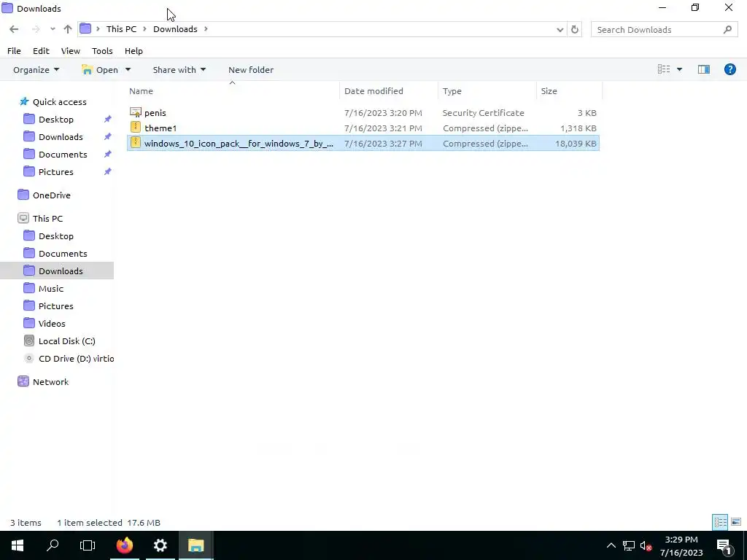
Task: Open Videos folder under This PC
Action: pos(52,324)
